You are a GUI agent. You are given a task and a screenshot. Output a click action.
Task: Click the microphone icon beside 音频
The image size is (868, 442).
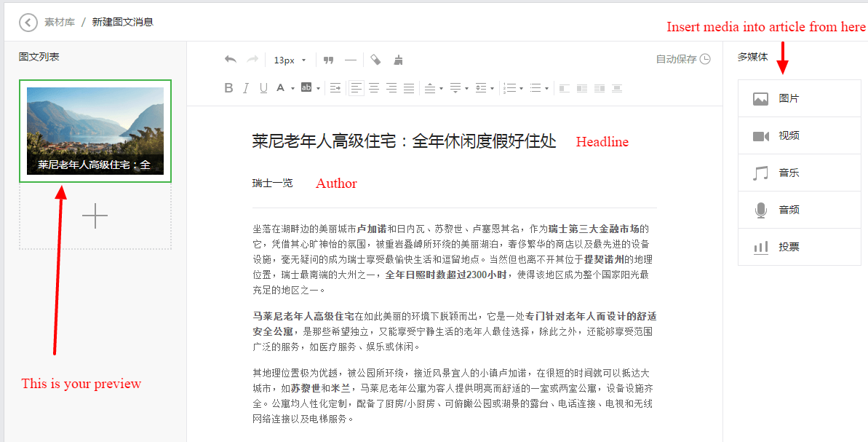pyautogui.click(x=761, y=210)
